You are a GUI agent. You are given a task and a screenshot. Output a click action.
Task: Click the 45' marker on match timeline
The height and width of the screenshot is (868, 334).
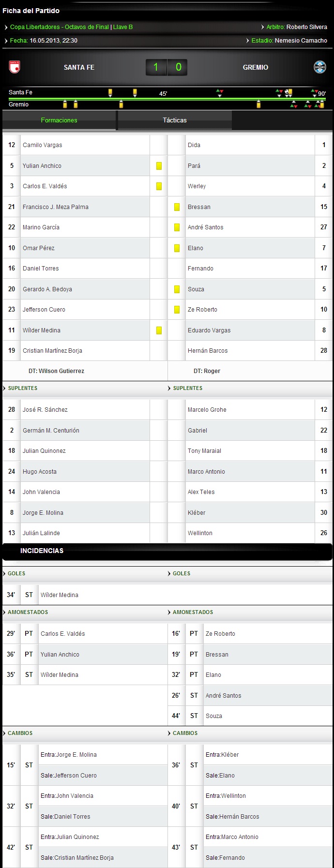coord(163,94)
